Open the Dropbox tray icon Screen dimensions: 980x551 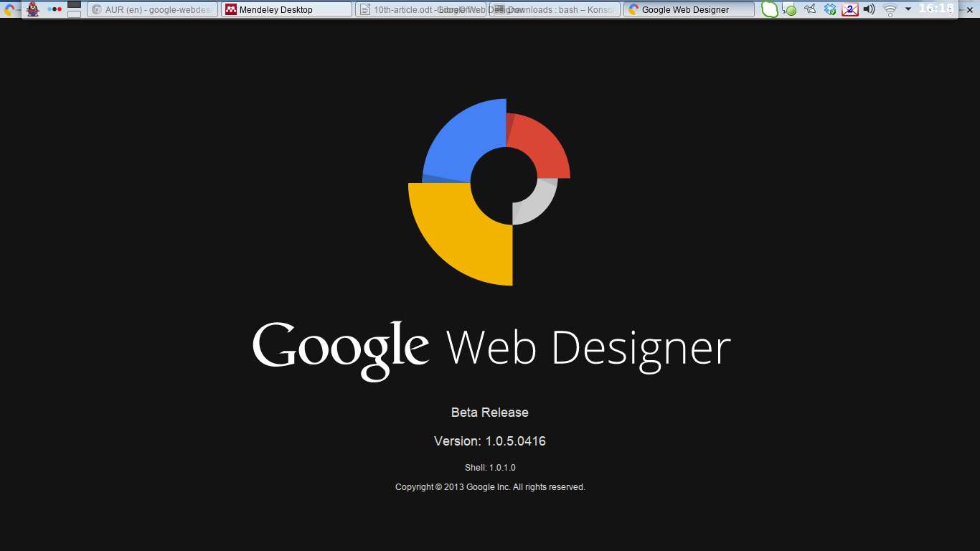click(830, 9)
